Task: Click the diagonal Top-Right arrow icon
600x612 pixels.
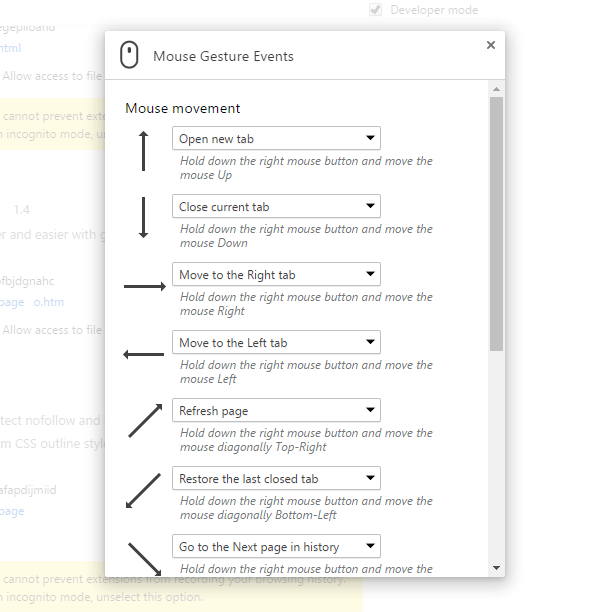Action: (145, 420)
